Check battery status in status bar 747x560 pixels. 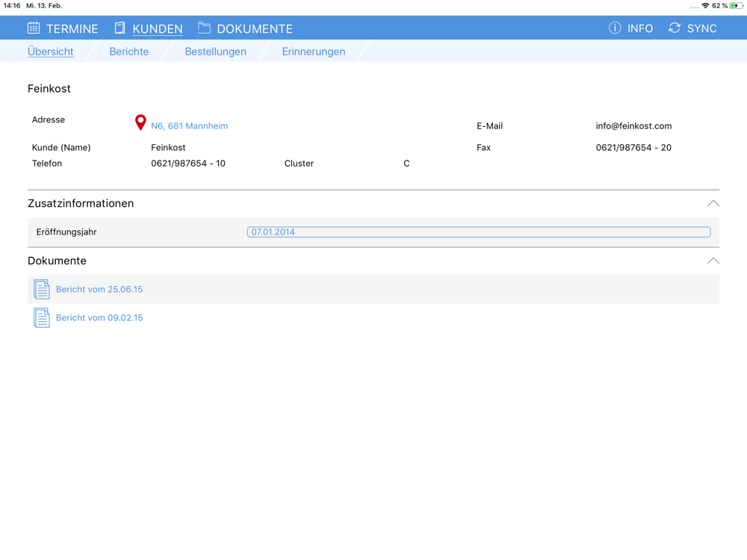point(736,6)
